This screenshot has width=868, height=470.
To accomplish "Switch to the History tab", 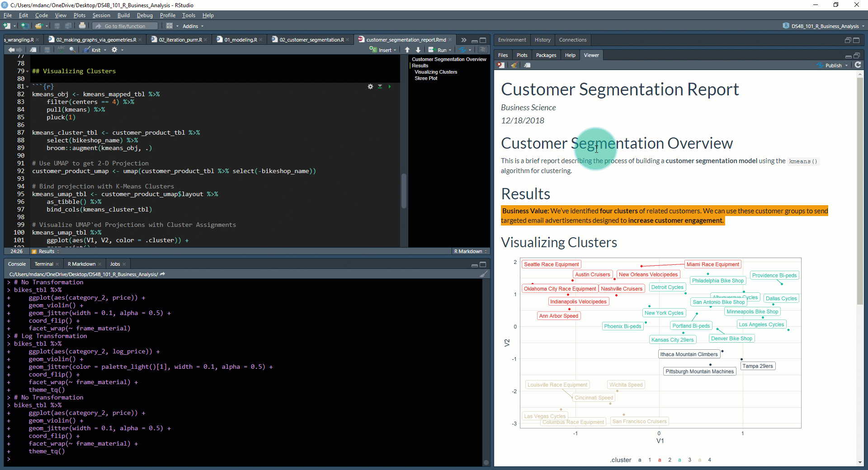I will coord(542,40).
